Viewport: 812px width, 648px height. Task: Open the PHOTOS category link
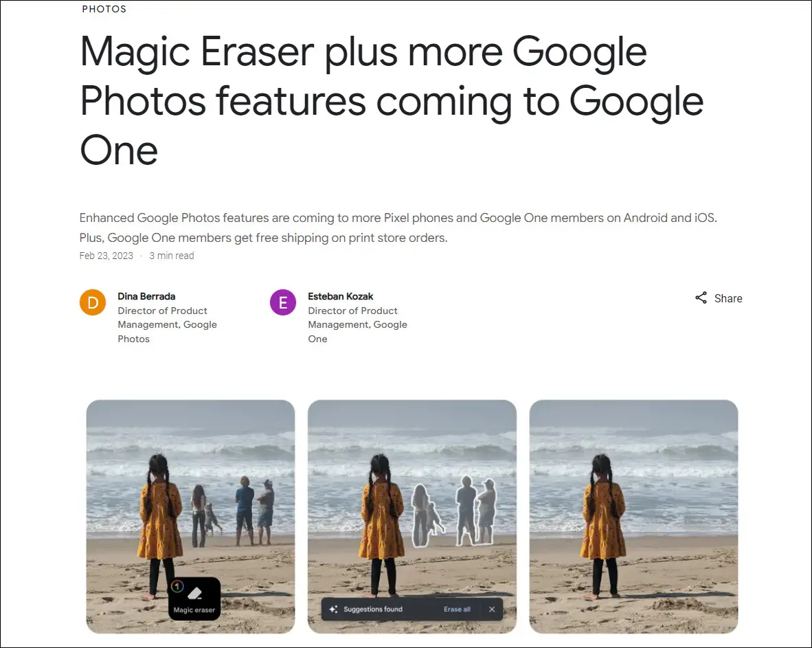[x=104, y=9]
